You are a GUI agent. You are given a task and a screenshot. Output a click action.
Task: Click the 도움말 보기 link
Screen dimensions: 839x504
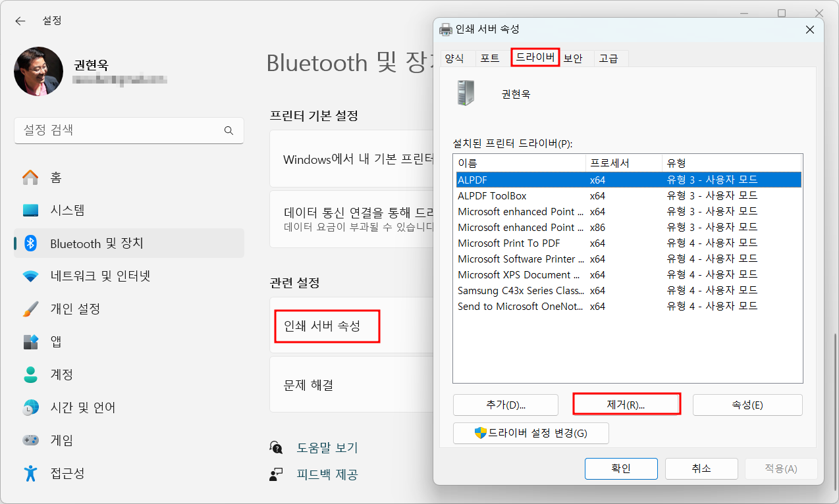pos(327,448)
